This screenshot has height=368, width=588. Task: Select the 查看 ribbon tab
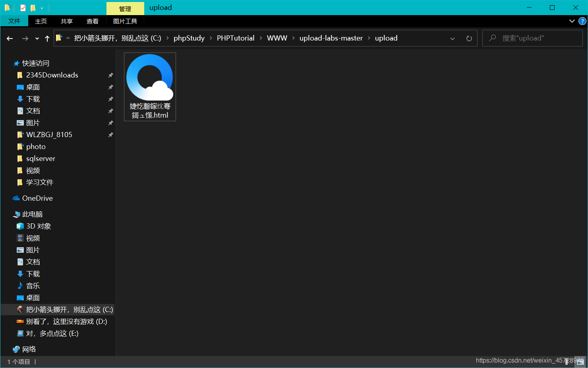click(x=93, y=21)
